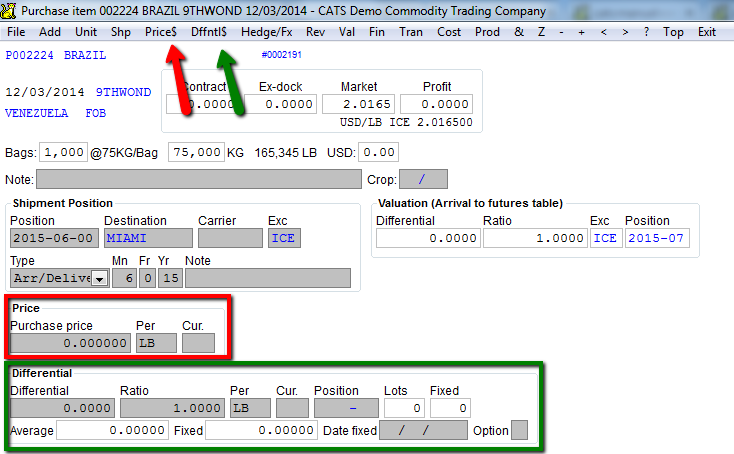The height and width of the screenshot is (454, 734).
Task: Click the Top menu item
Action: [x=673, y=32]
